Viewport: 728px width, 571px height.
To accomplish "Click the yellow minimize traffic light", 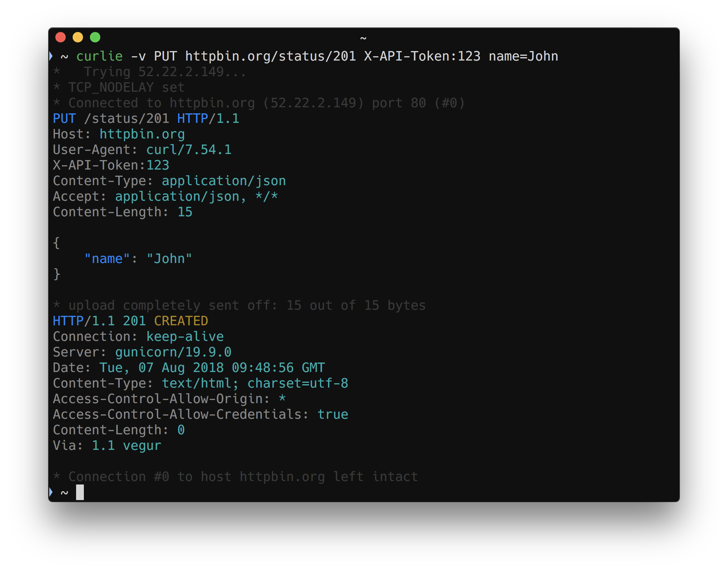I will 77,37.
